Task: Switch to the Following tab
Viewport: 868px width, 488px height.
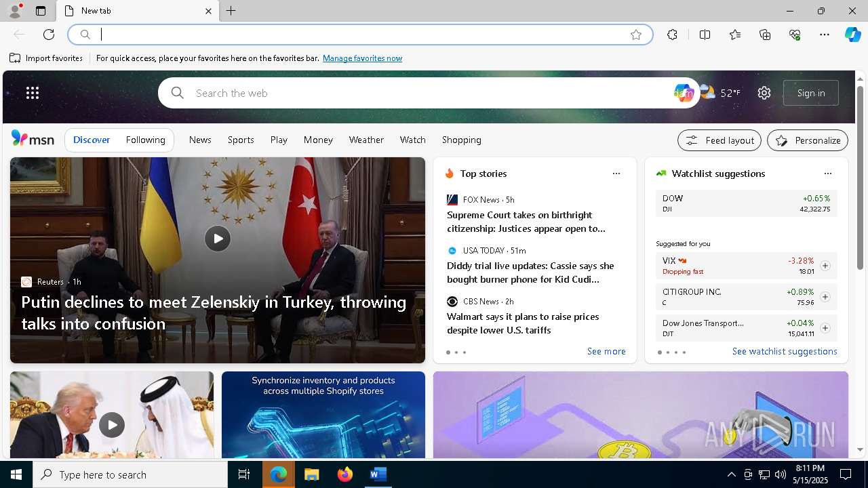Action: pos(145,140)
